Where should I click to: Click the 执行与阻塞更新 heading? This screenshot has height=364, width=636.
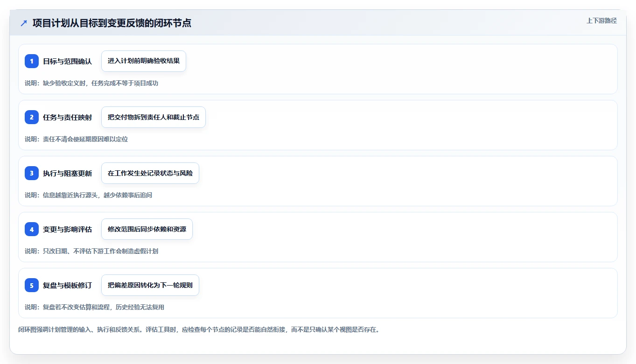[x=67, y=173]
